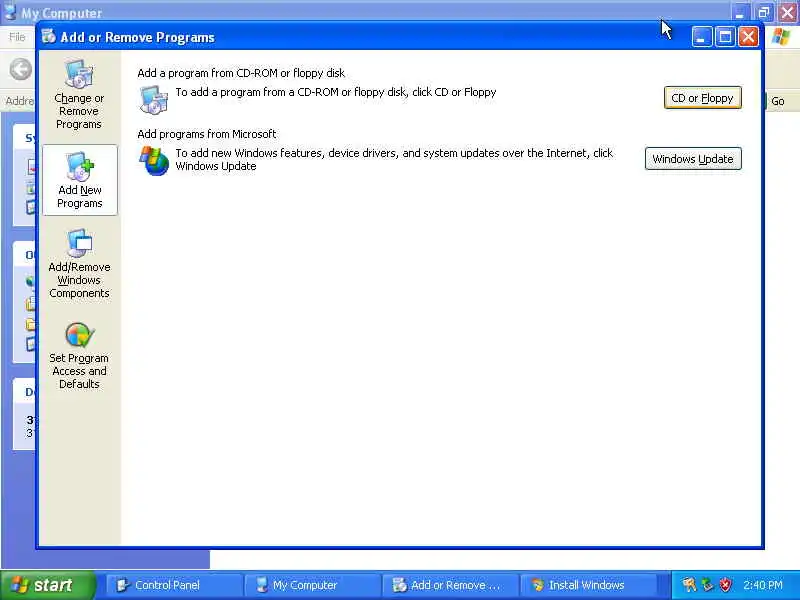The image size is (800, 600).
Task: Open the Start menu
Action: point(48,585)
